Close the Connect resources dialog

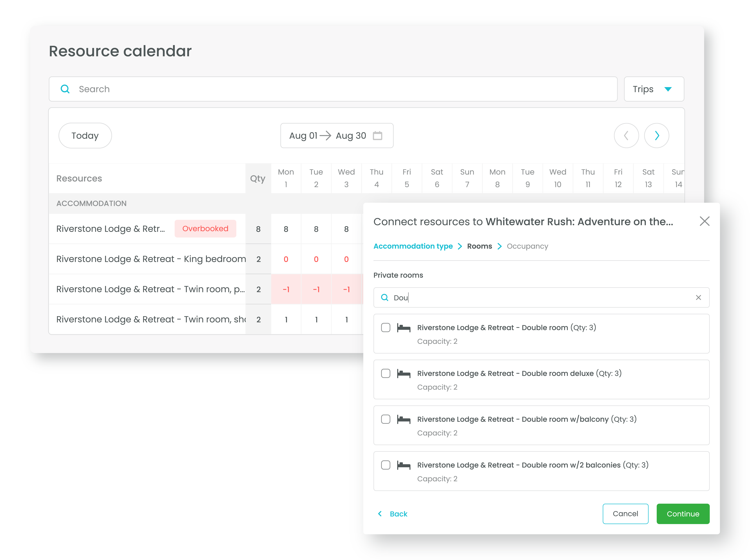[704, 221]
